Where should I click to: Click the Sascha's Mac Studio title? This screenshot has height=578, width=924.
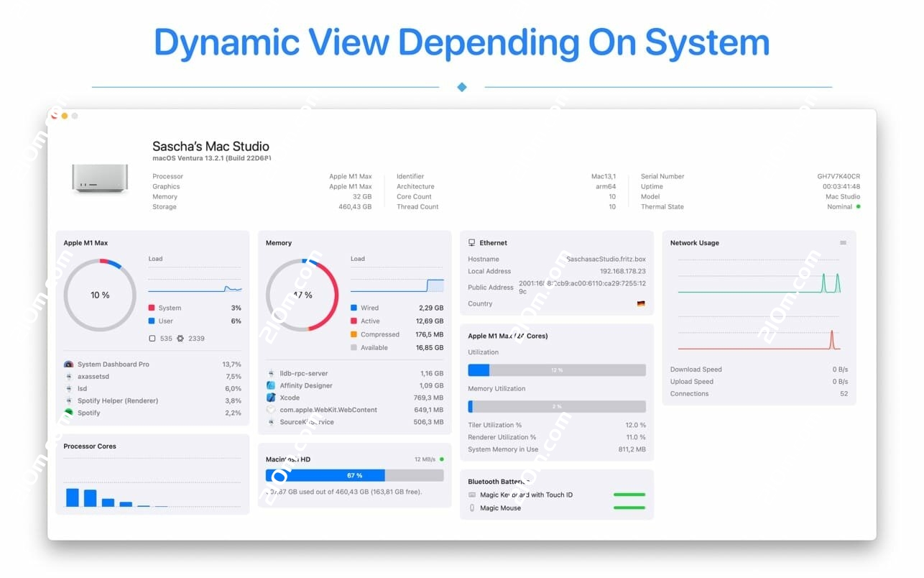211,146
